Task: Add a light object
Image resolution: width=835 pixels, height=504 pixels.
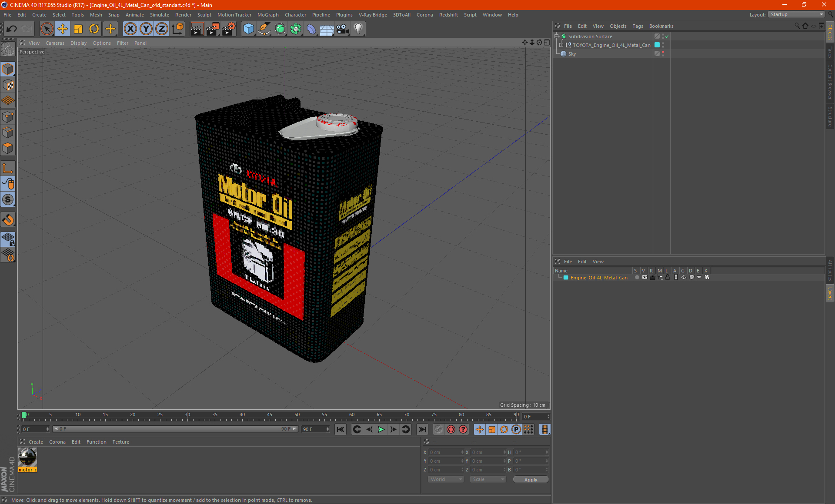Action: tap(358, 29)
